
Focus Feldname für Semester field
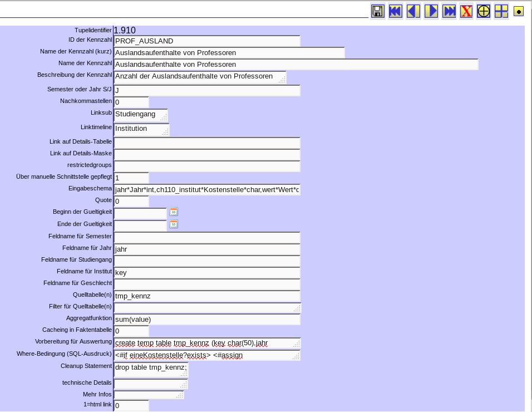click(x=207, y=238)
